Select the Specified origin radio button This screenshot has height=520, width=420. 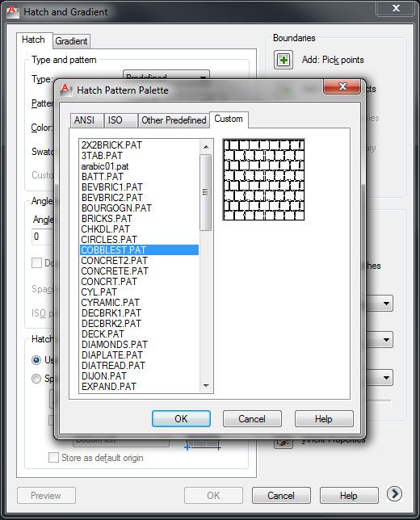point(36,379)
